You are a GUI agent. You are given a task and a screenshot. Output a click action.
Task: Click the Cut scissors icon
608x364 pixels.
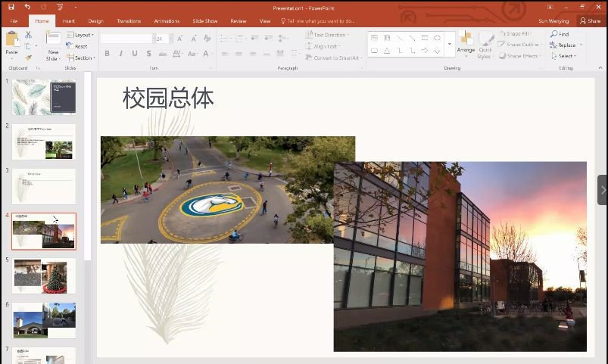tap(29, 35)
